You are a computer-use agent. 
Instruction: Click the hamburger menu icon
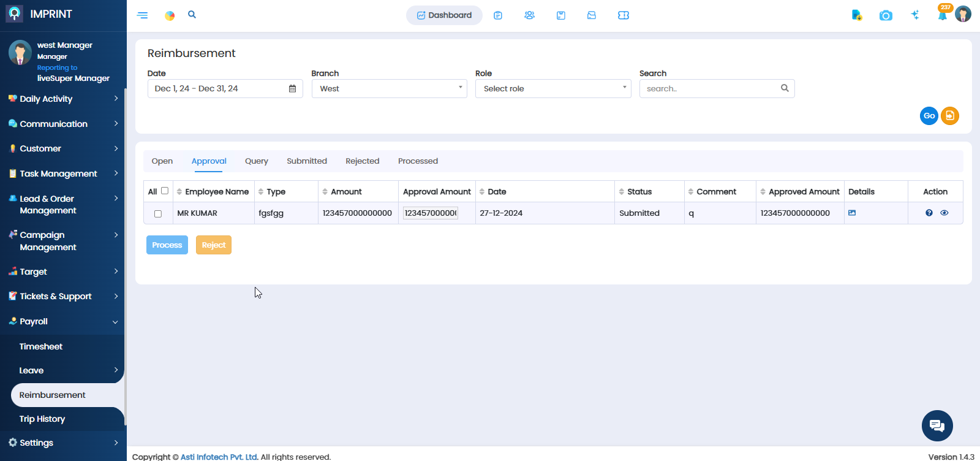[143, 15]
